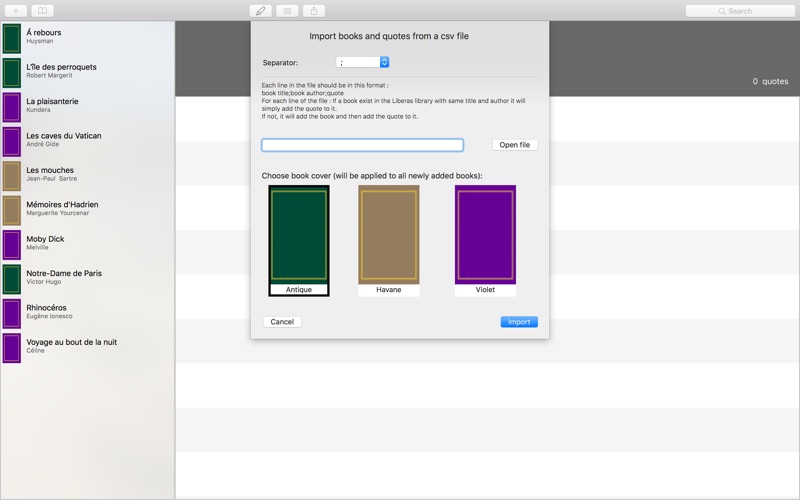This screenshot has height=500, width=800.
Task: Select book title 'Voyage au bout de la nuit'
Action: 71,342
